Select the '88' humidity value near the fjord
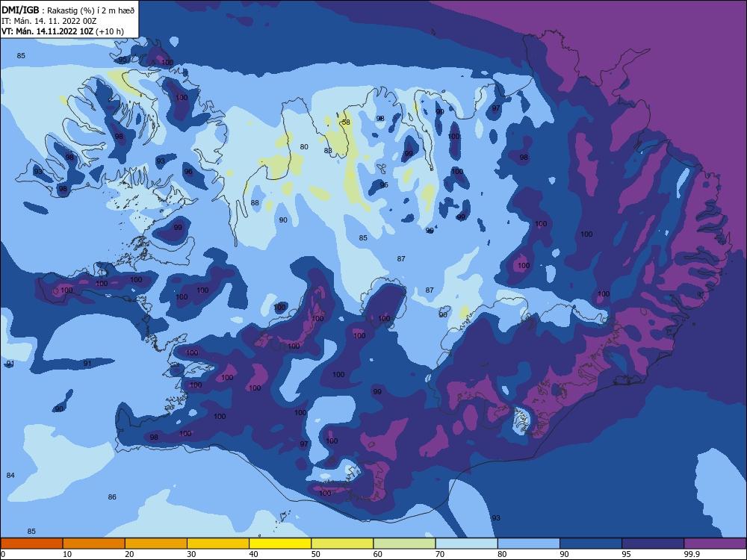The height and width of the screenshot is (560, 747). tap(255, 203)
